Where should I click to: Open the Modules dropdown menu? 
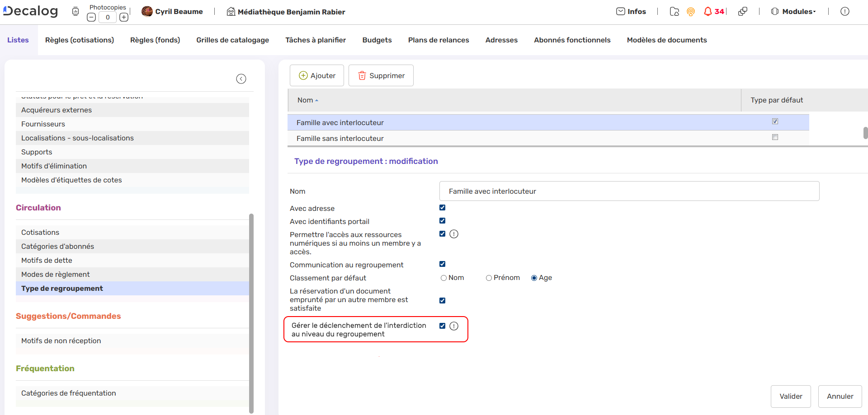(x=793, y=12)
